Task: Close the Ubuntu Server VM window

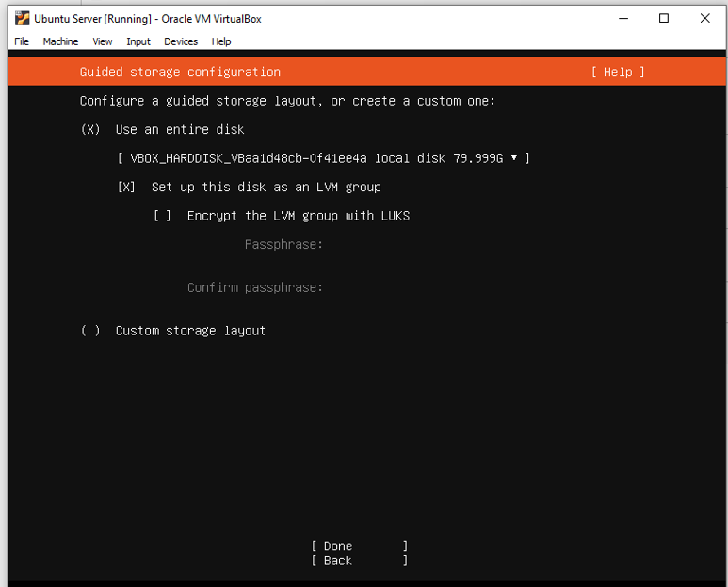Action: click(704, 18)
